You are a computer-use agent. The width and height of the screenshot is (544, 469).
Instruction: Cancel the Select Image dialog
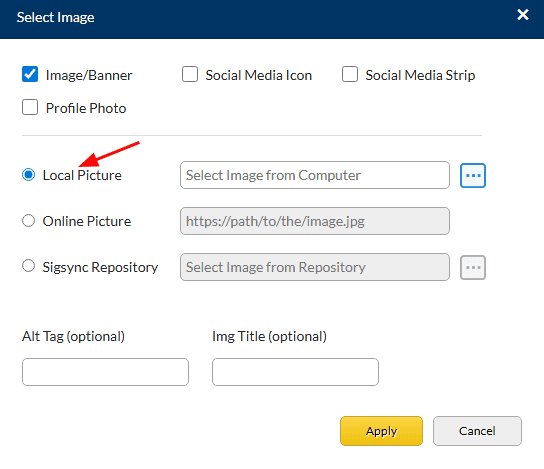(x=477, y=431)
